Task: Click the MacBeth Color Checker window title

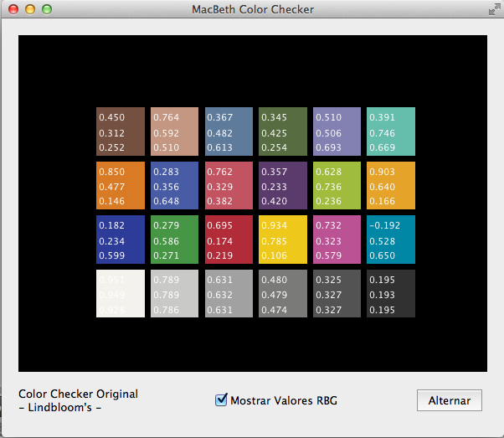Action: (253, 9)
